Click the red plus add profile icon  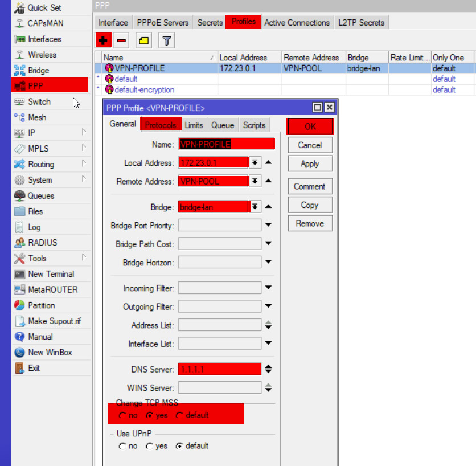click(x=103, y=40)
